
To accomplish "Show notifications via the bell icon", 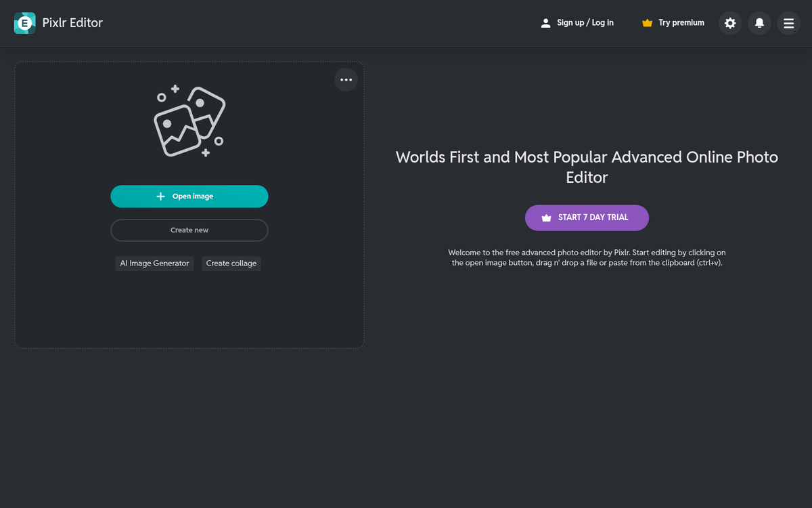I will (759, 23).
